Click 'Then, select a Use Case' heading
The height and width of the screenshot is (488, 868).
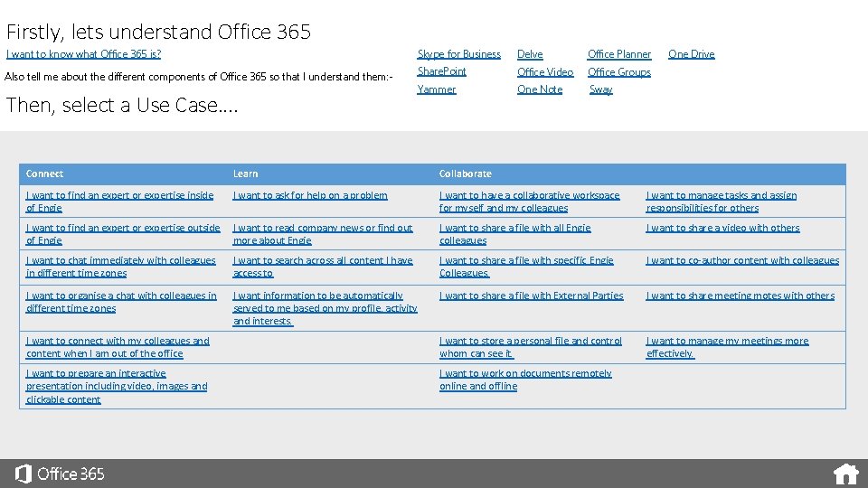(x=122, y=105)
